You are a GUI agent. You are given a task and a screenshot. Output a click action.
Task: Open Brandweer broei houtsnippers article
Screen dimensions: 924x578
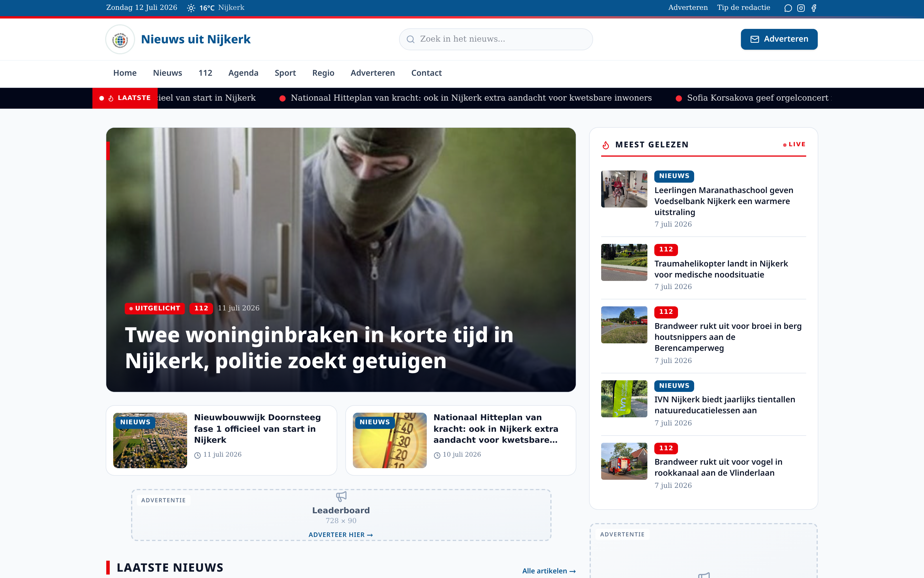pos(728,337)
